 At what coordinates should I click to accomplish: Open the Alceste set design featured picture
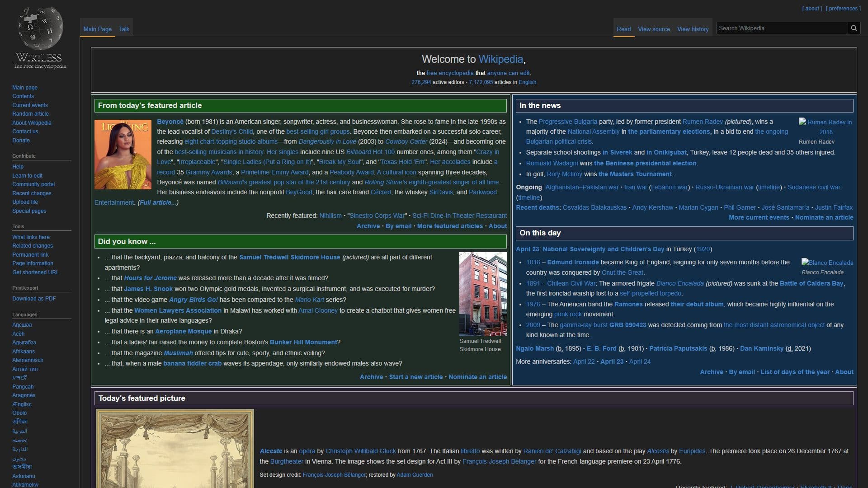click(x=175, y=448)
